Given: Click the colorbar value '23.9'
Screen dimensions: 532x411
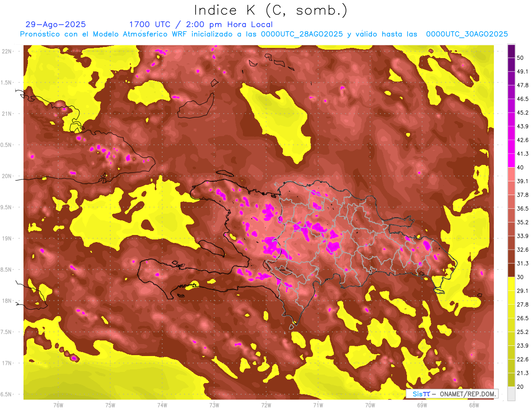Looking at the screenshot, I should coord(522,346).
